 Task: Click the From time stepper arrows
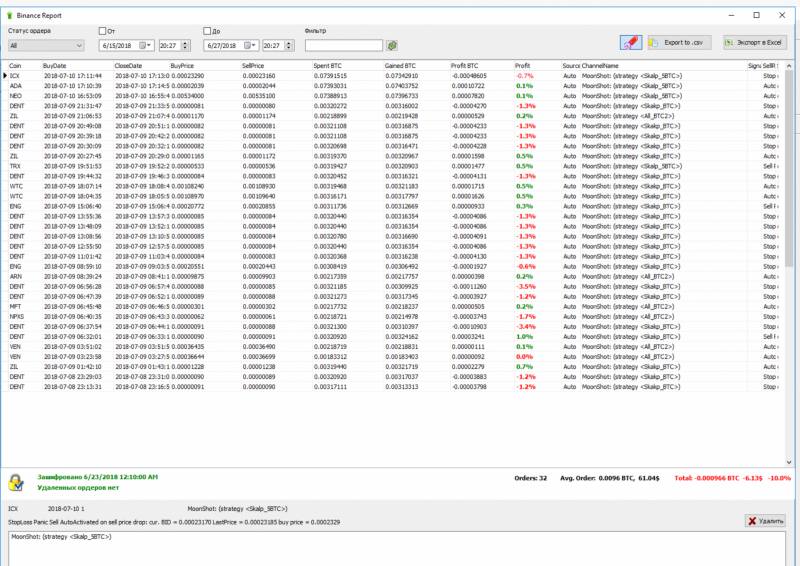tap(185, 45)
